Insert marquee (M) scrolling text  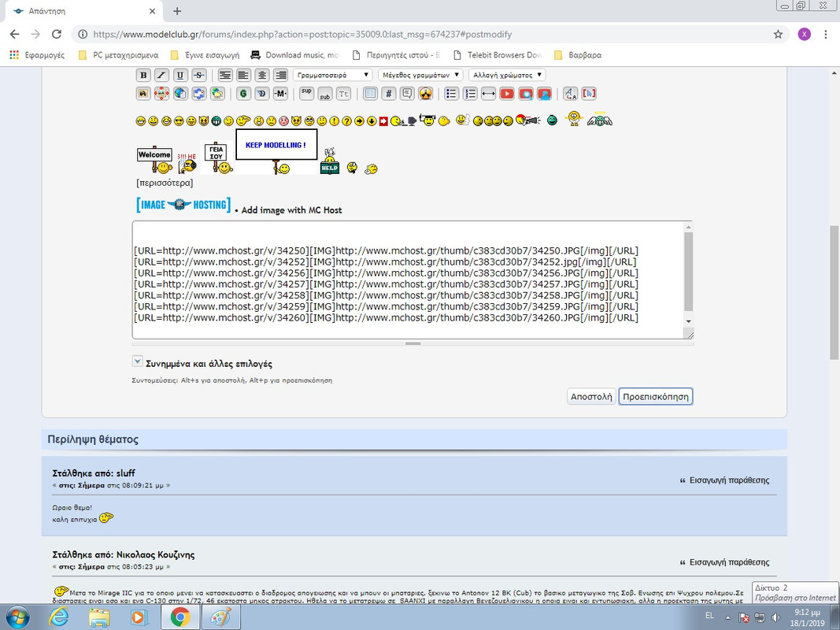coord(280,94)
